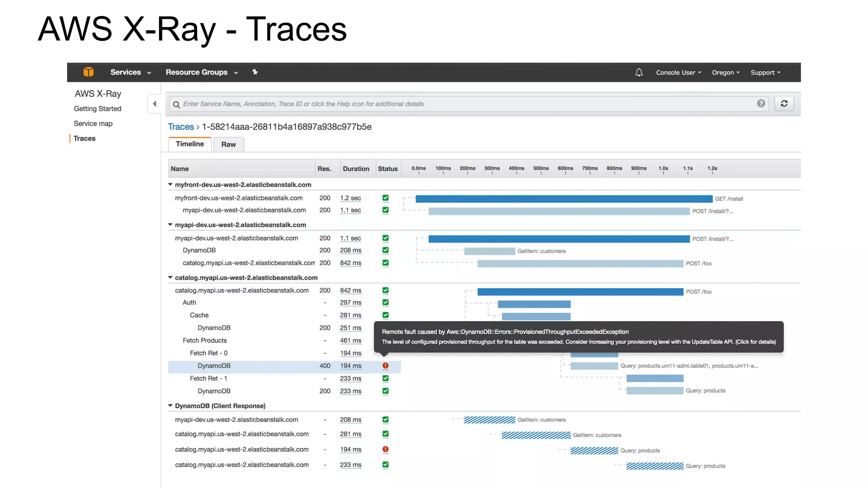Click the green status check on the Cache row

(385, 315)
